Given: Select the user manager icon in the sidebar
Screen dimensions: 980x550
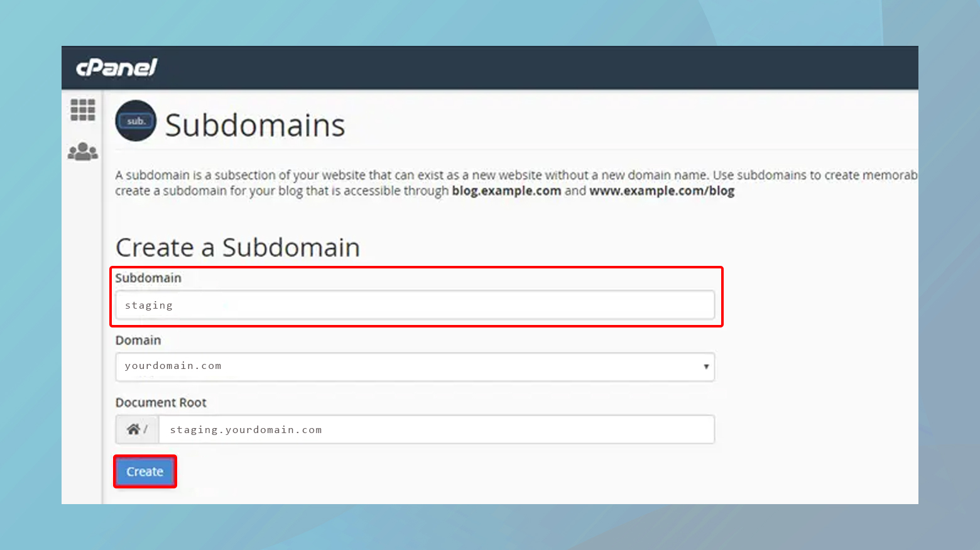Looking at the screenshot, I should coord(82,151).
